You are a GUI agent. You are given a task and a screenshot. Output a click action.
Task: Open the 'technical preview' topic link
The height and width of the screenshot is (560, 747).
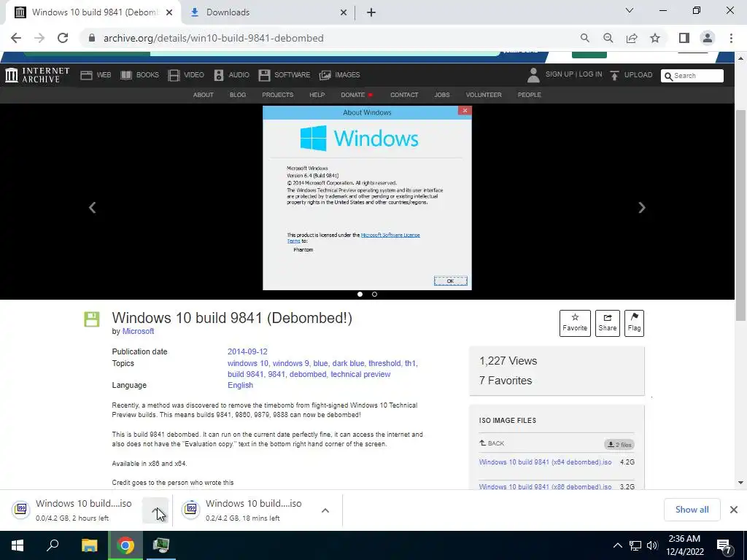(x=360, y=374)
